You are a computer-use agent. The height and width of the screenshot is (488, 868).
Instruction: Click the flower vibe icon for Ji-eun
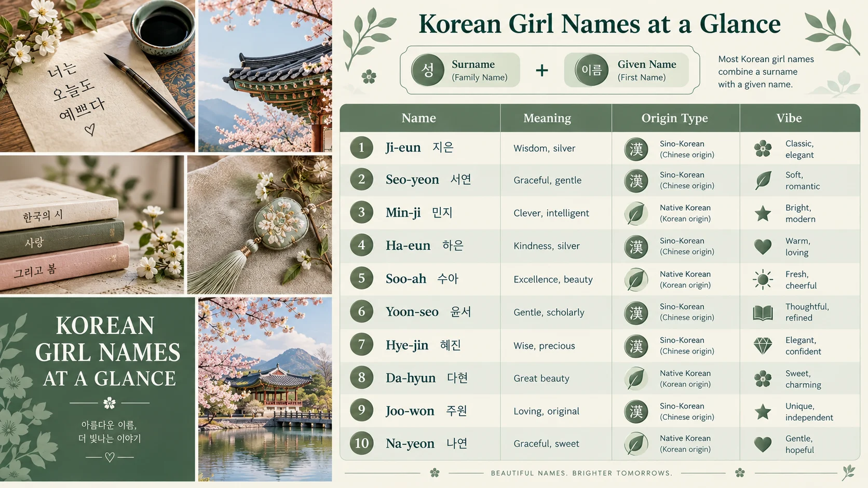click(763, 148)
